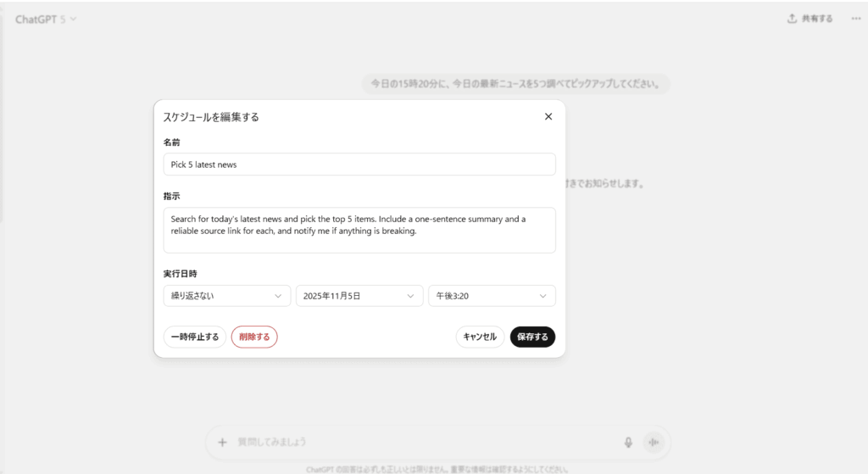The width and height of the screenshot is (868, 474).
Task: Click the share icon labeled 共有する
Action: (x=810, y=19)
